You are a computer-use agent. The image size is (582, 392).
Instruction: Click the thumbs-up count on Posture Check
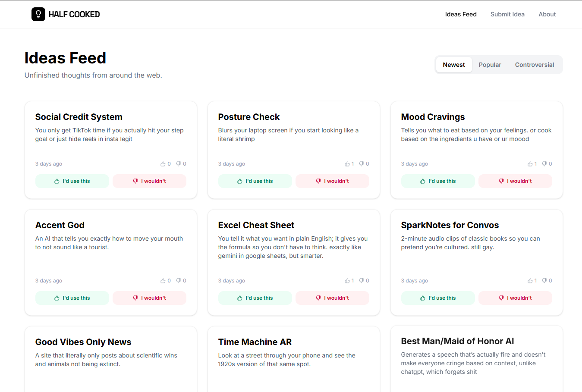[349, 163]
